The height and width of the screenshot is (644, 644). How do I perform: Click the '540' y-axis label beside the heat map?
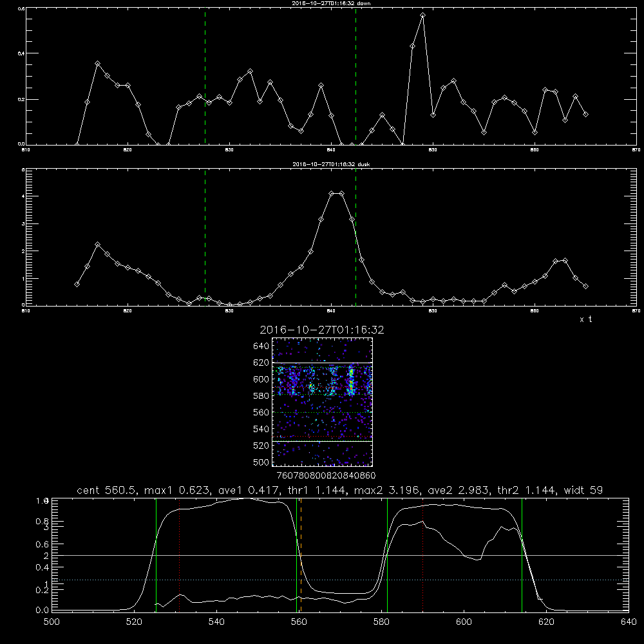(261, 429)
